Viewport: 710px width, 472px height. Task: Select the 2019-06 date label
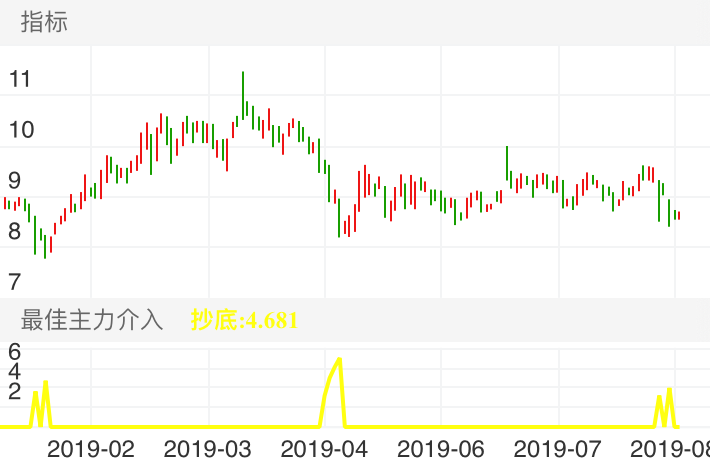tap(441, 448)
